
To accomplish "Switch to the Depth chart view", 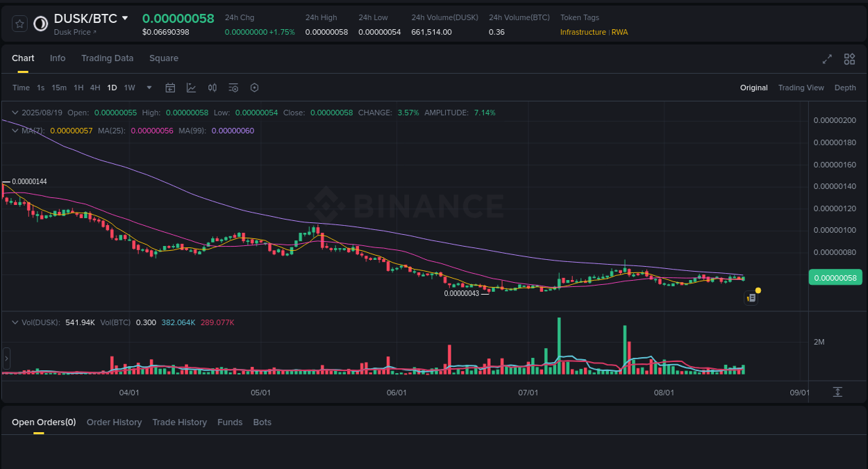I will click(845, 88).
